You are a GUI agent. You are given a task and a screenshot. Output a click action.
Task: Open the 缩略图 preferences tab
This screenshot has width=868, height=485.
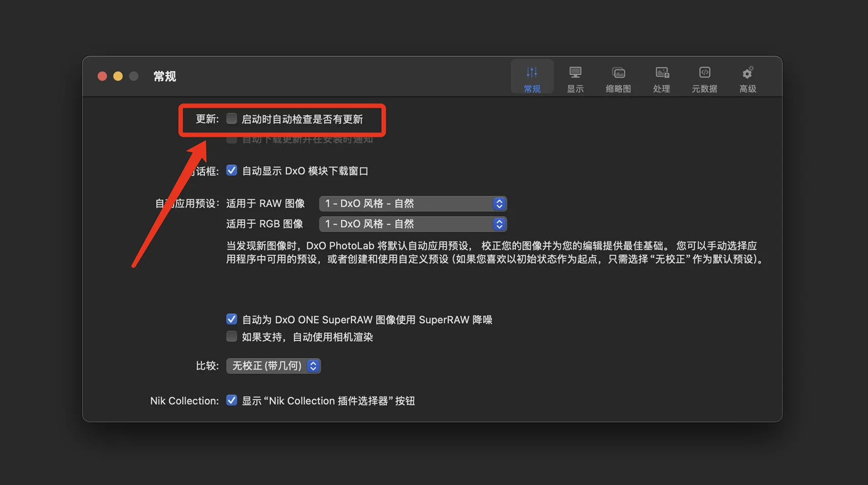618,79
